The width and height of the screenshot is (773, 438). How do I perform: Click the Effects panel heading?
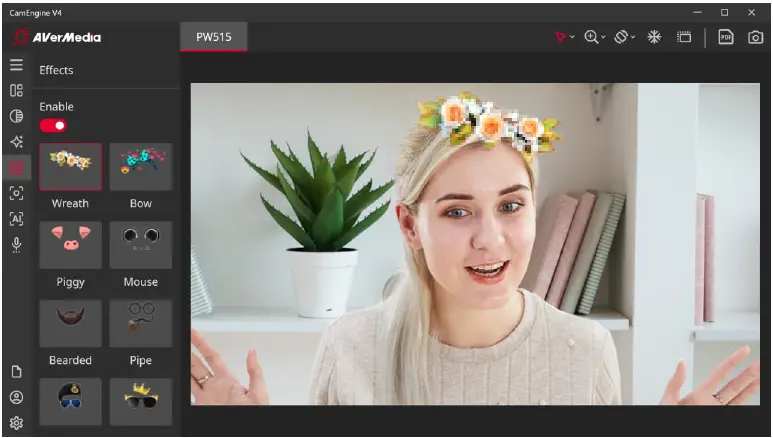click(x=56, y=70)
